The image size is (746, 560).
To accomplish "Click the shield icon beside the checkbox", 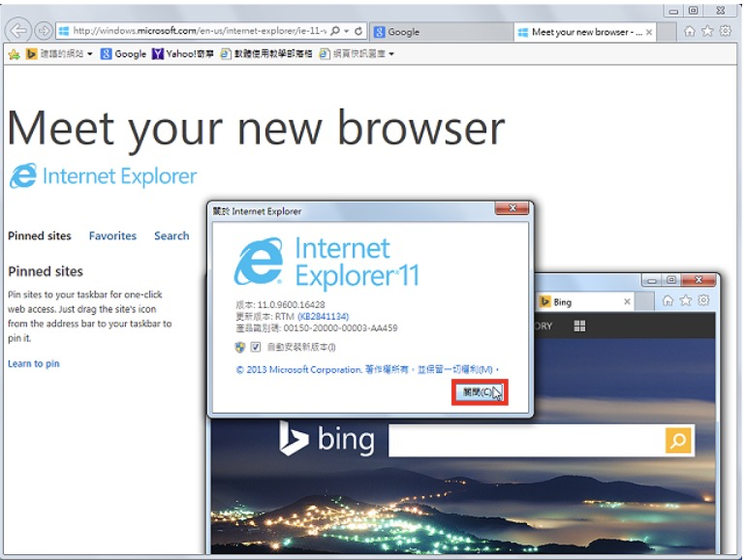I will (x=240, y=347).
